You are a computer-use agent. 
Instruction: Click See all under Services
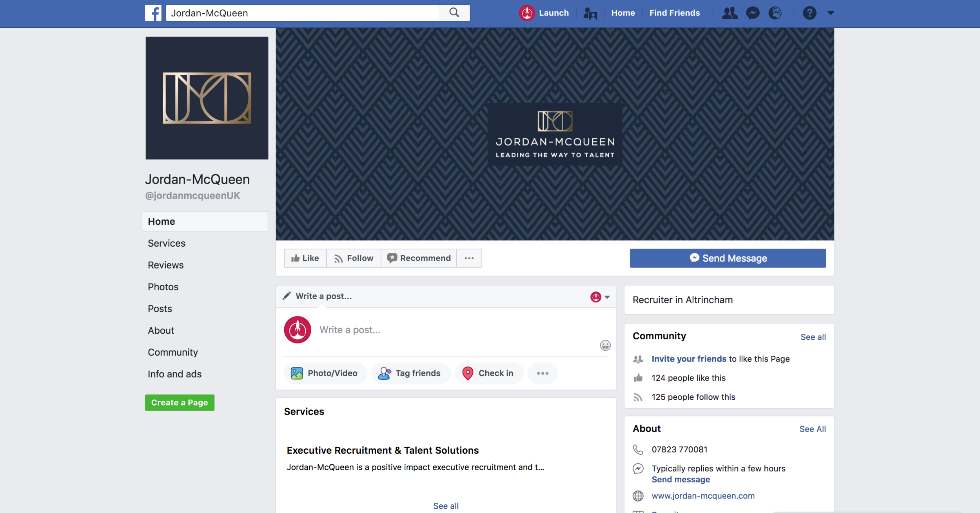446,506
